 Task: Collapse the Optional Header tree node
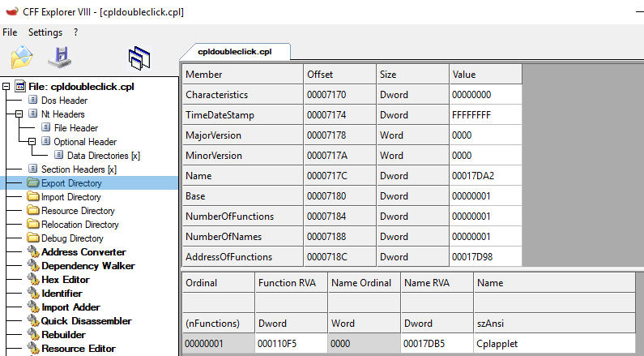(x=32, y=142)
